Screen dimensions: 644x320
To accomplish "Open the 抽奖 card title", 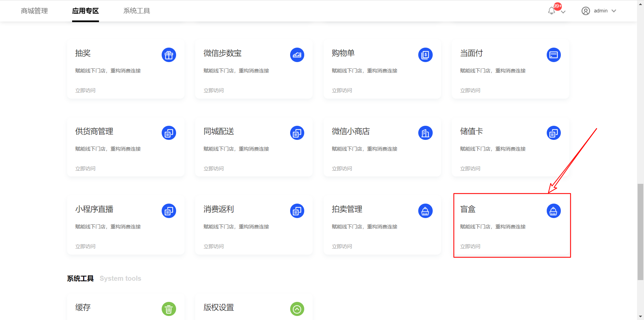I will point(83,53).
